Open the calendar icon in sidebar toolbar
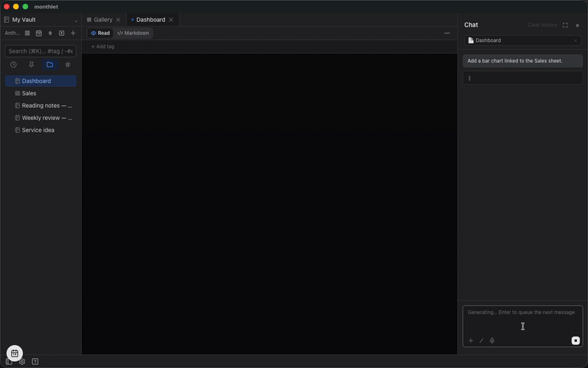The image size is (588, 368). pos(38,33)
